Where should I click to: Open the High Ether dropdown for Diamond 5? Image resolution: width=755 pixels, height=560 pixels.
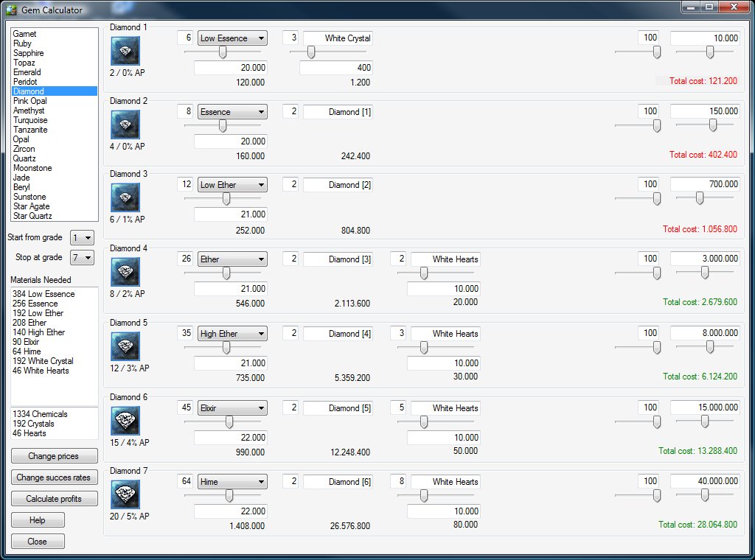tap(232, 333)
